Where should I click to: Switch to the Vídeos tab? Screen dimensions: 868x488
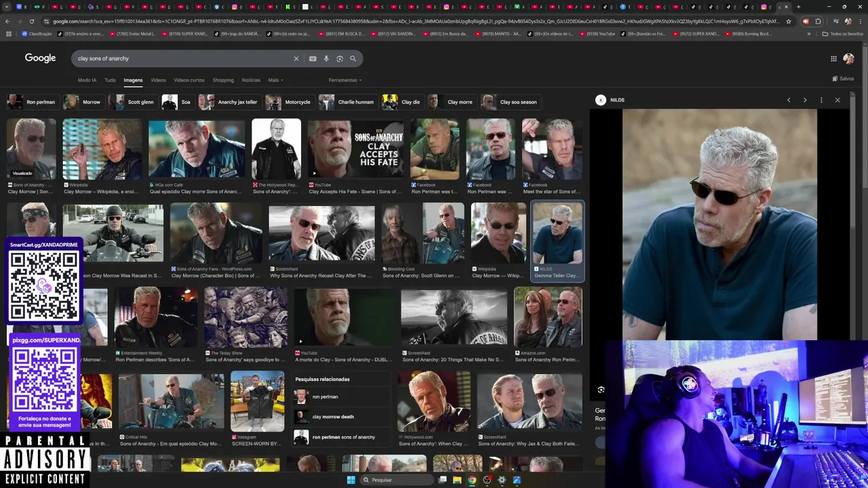[158, 80]
